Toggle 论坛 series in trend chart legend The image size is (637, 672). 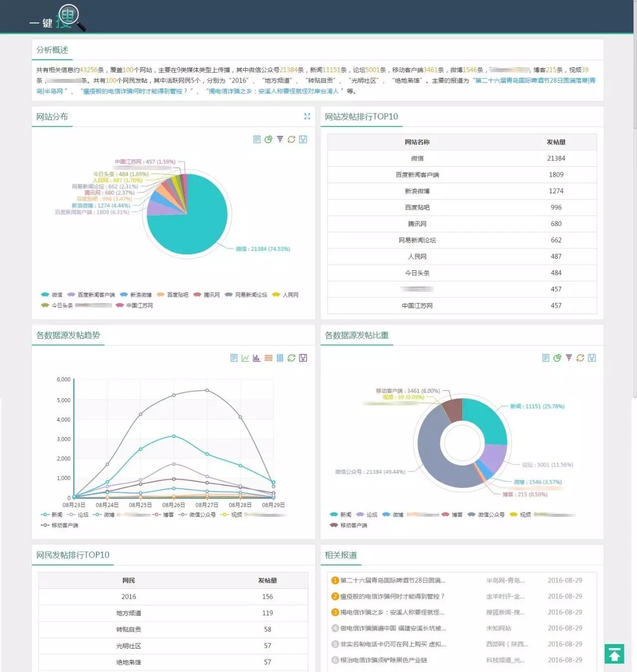point(78,515)
